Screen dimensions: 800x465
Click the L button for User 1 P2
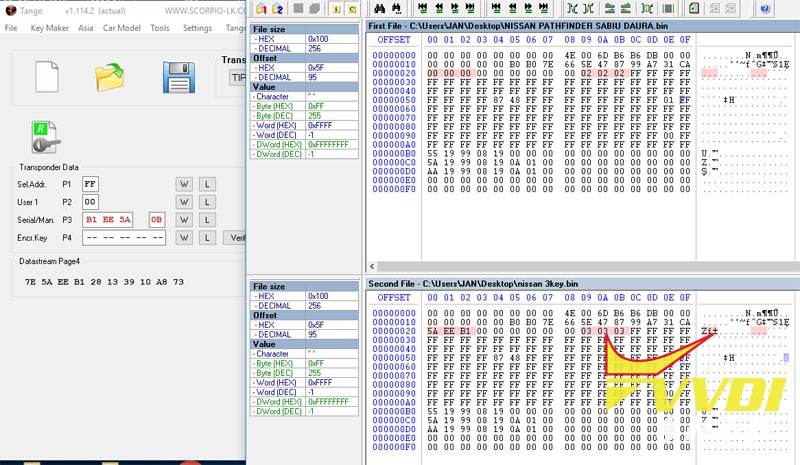207,202
